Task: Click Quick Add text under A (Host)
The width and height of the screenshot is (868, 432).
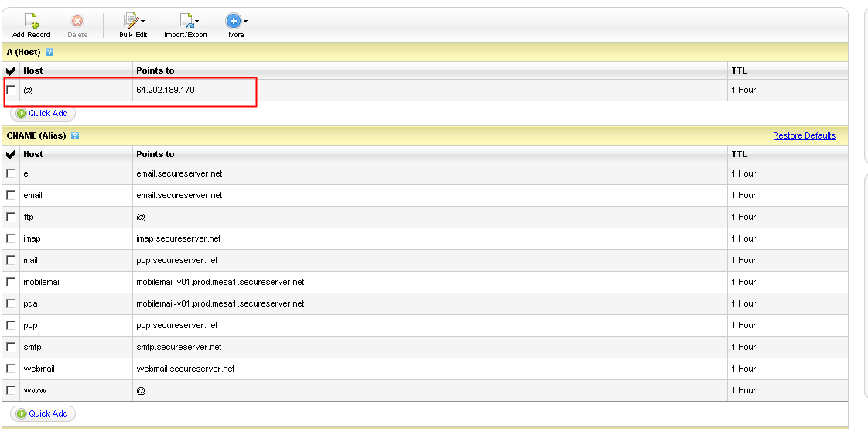Action: 48,113
